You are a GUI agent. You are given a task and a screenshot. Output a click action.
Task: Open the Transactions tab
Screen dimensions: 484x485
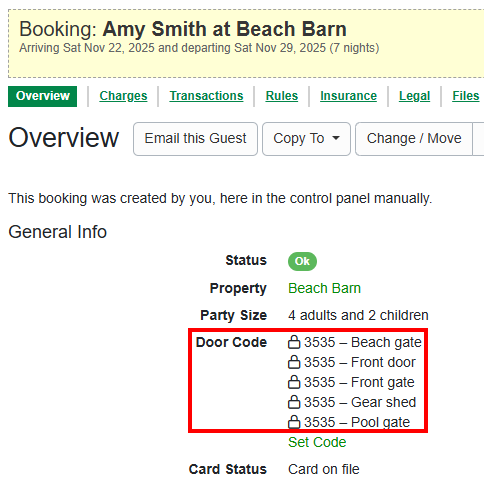coord(206,96)
